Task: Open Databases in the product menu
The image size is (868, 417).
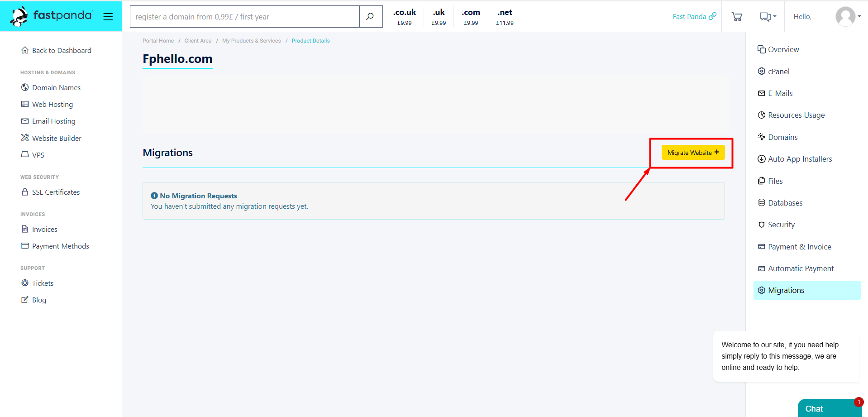Action: (x=785, y=203)
